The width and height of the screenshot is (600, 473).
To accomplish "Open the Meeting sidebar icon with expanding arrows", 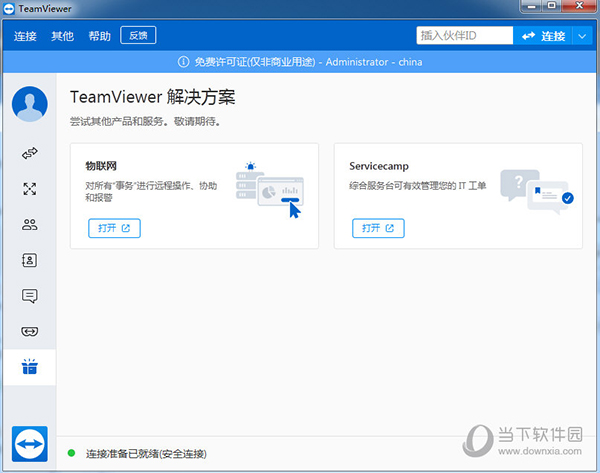I will point(29,189).
